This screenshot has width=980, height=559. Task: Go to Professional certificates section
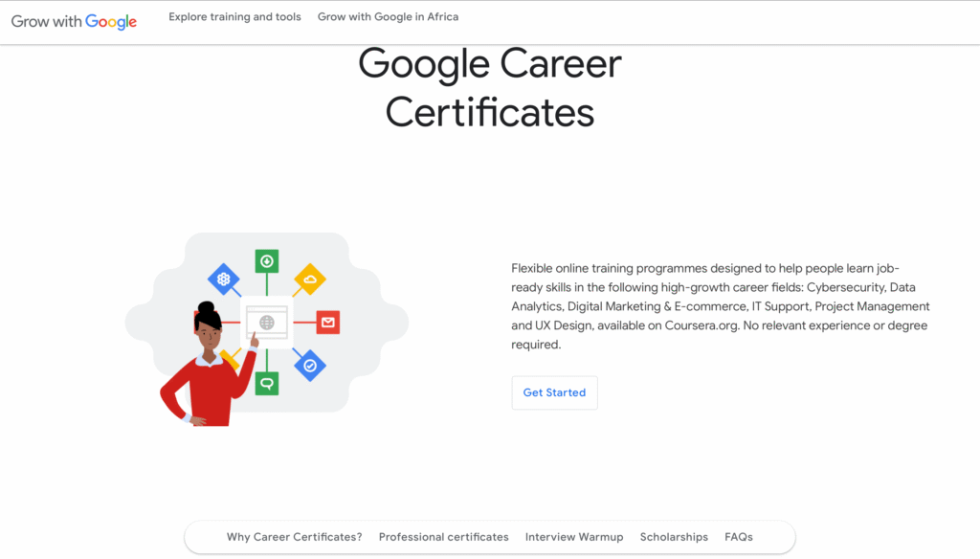pyautogui.click(x=444, y=537)
